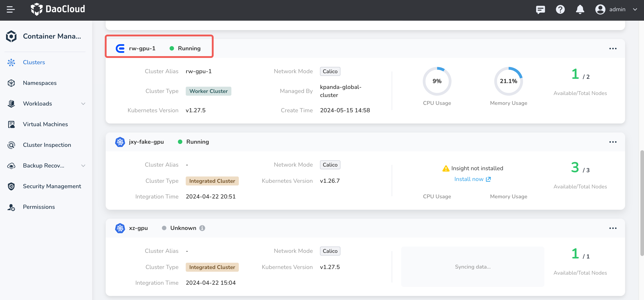Open notifications bell icon

click(x=580, y=9)
